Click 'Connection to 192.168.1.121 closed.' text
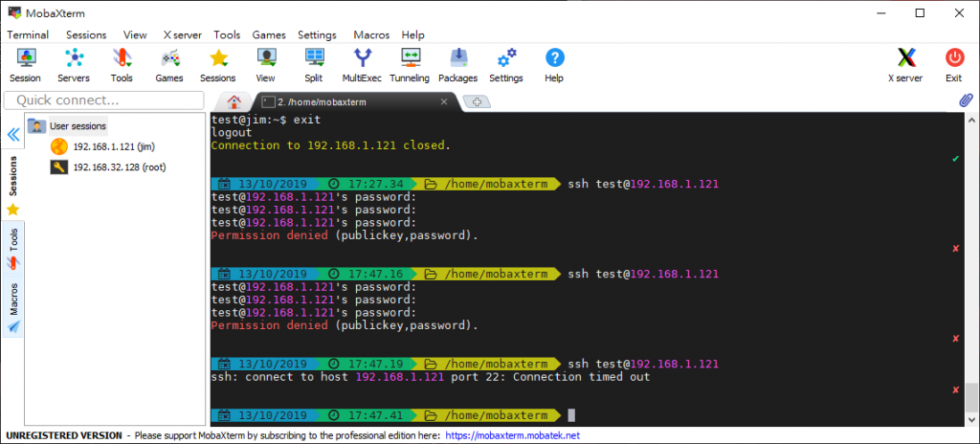The image size is (980, 444). (x=330, y=145)
